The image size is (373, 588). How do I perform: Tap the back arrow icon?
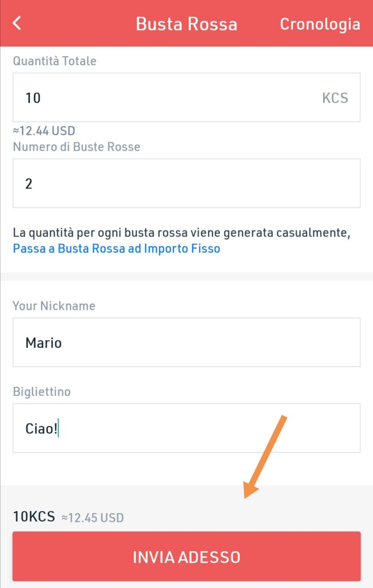pos(17,23)
